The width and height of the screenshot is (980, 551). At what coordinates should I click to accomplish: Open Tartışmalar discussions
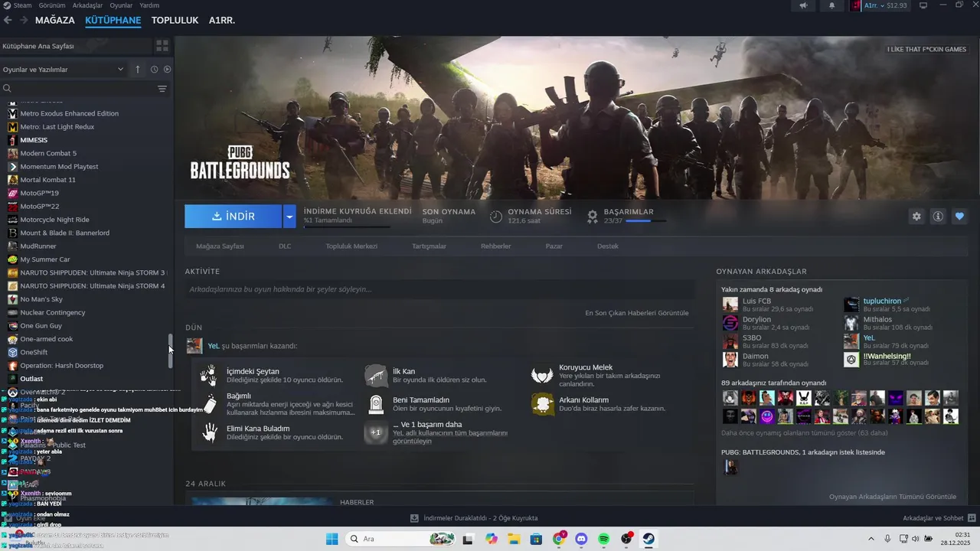tap(430, 246)
